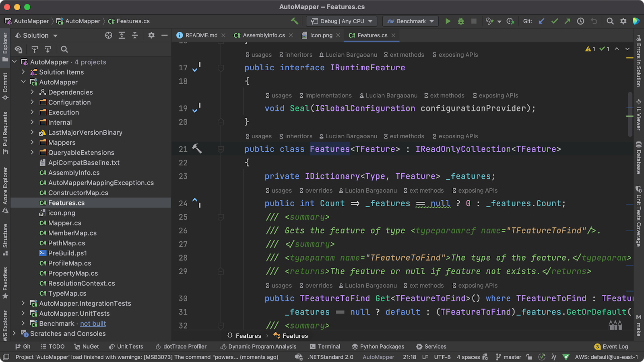
Task: Open the Benchmark run configuration dropdown
Action: point(410,21)
